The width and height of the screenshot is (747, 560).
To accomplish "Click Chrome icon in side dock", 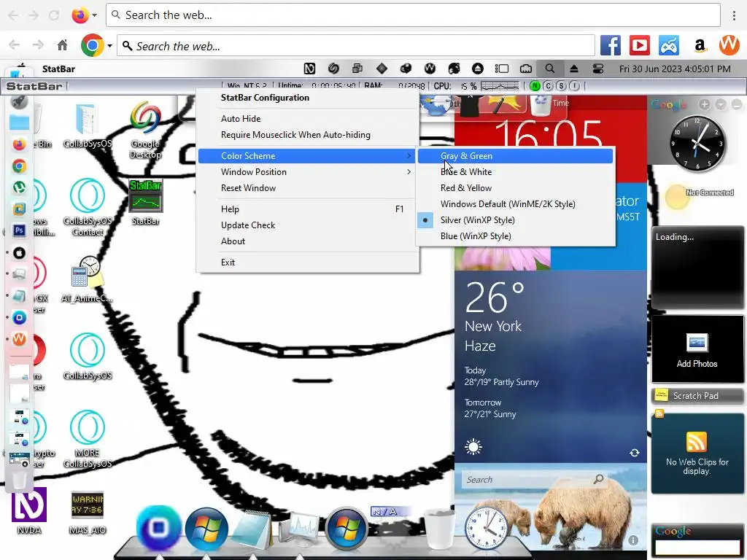I will [x=19, y=166].
